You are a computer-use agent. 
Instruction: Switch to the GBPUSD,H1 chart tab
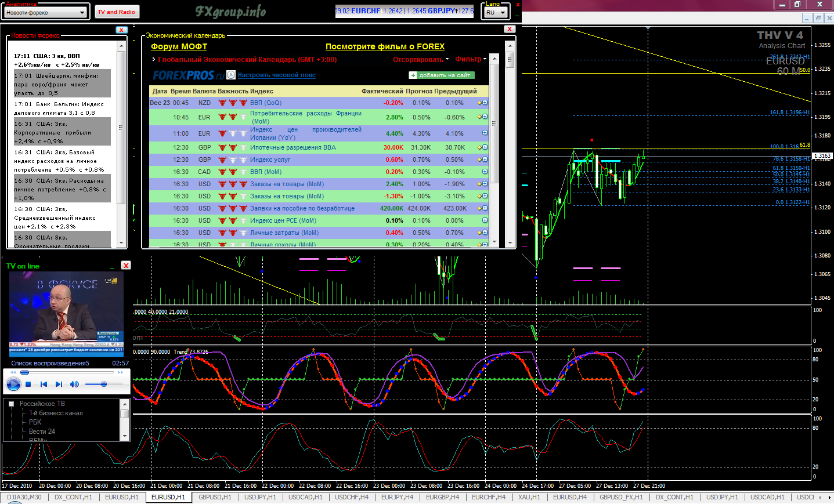tap(215, 497)
